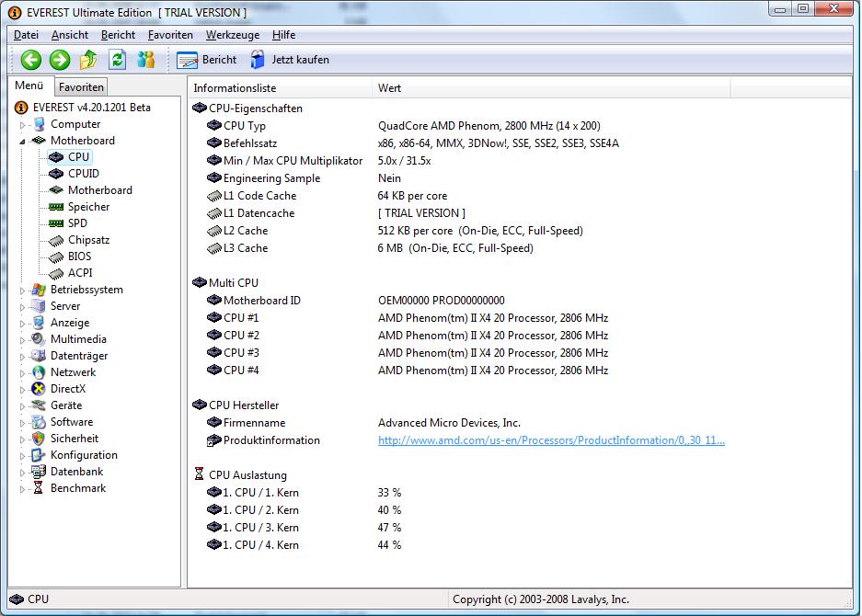Click the Konfiguration tree icon
862x616 pixels.
point(39,455)
